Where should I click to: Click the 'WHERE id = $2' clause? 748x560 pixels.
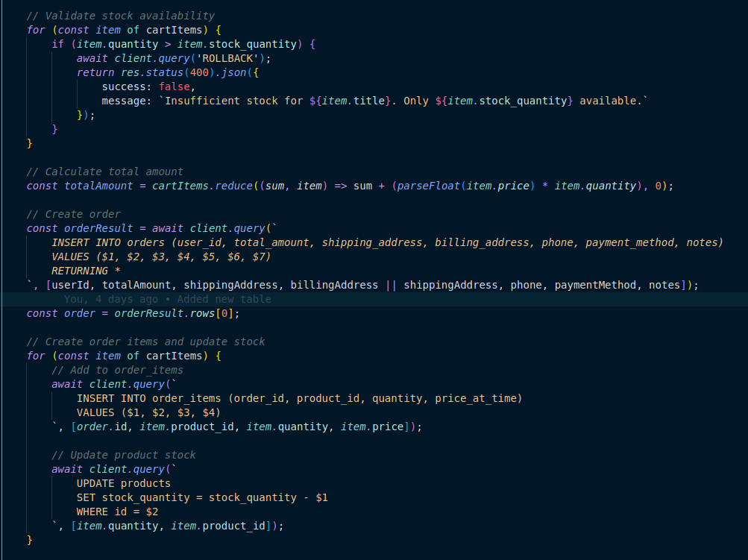tap(117, 512)
